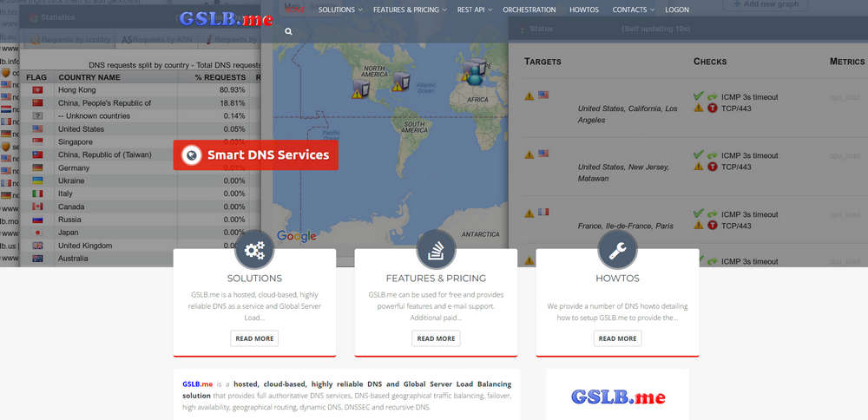Click the Hong Kong country name row

(x=77, y=90)
